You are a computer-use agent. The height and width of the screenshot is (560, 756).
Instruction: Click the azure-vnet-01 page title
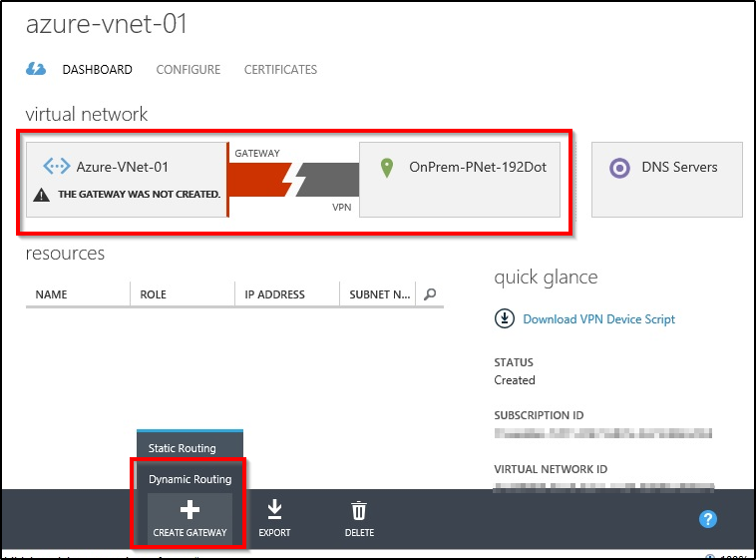(x=106, y=24)
